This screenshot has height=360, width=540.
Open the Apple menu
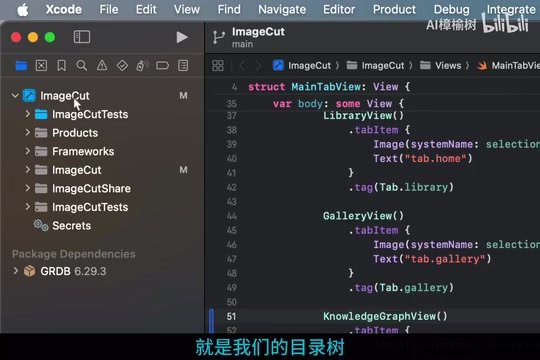click(x=23, y=10)
